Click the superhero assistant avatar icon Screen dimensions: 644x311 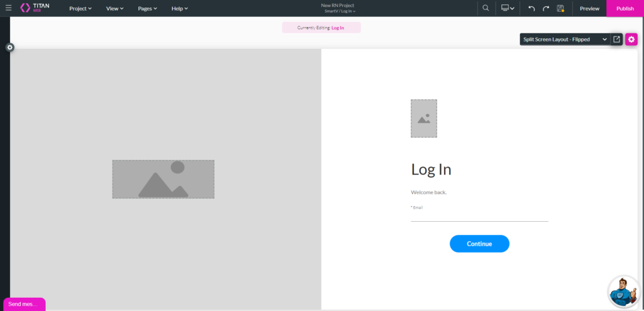point(623,292)
